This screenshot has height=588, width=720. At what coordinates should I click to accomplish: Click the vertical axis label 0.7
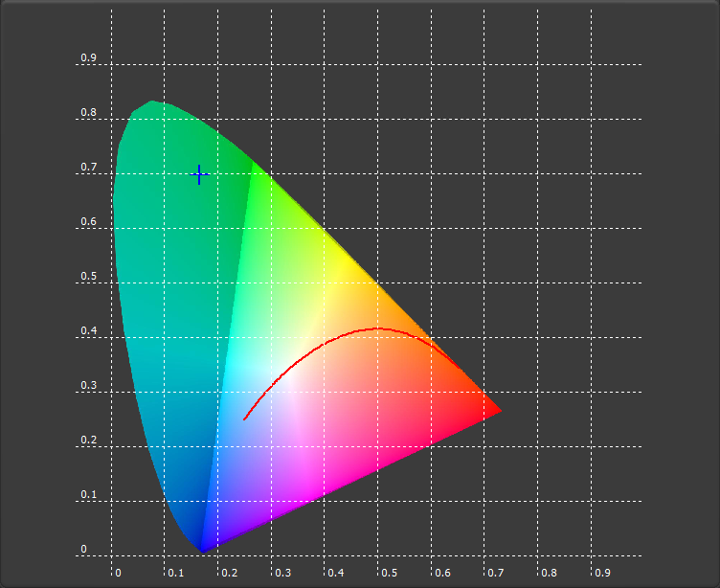coord(89,168)
